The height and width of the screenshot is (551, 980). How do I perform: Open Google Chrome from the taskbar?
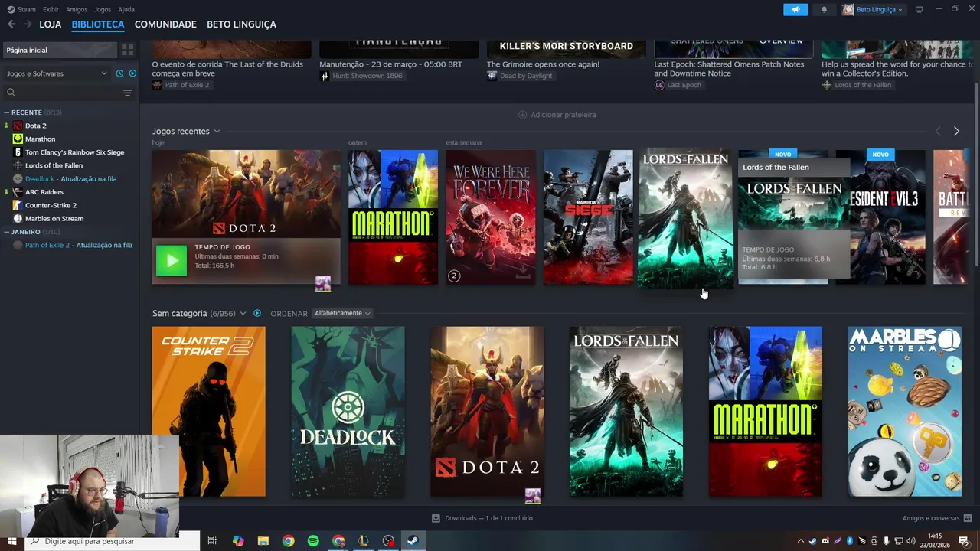click(x=288, y=541)
